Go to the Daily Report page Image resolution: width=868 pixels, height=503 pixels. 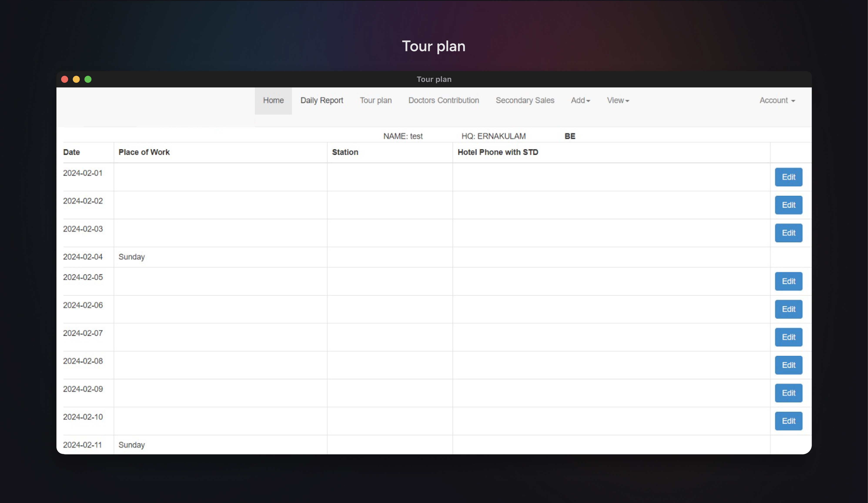coord(321,100)
